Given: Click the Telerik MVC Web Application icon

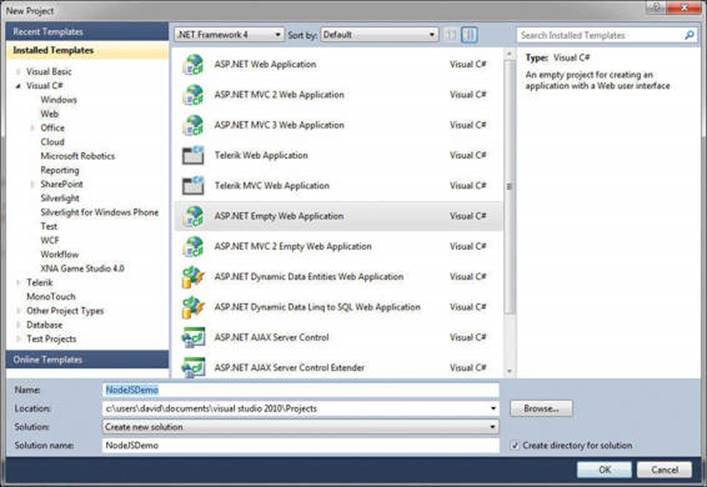Looking at the screenshot, I should [193, 185].
